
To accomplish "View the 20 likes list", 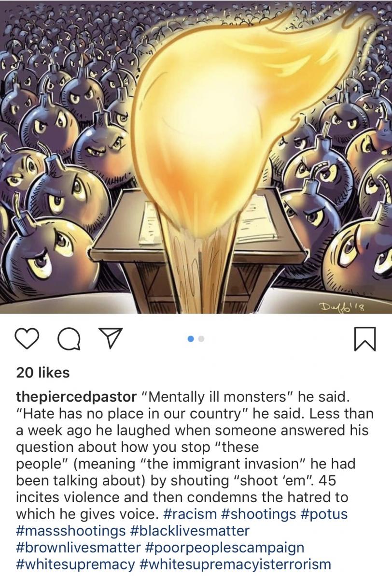I will [x=42, y=373].
